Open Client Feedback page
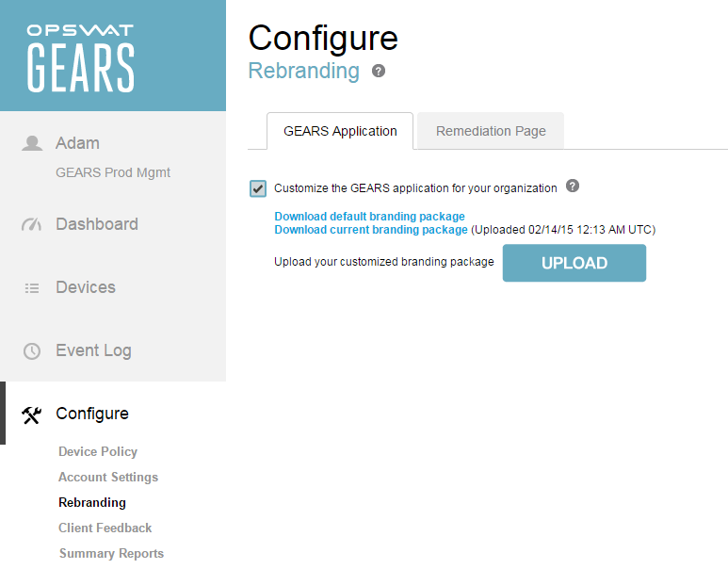728x569 pixels. [105, 528]
